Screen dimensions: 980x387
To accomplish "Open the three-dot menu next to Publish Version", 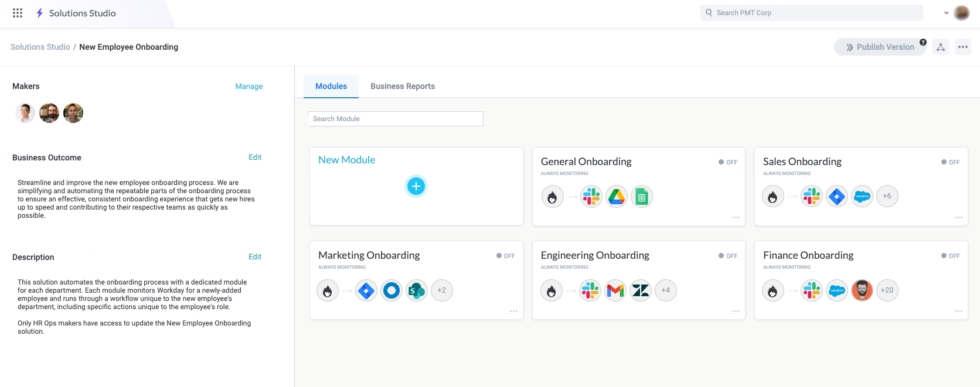I will pos(963,47).
